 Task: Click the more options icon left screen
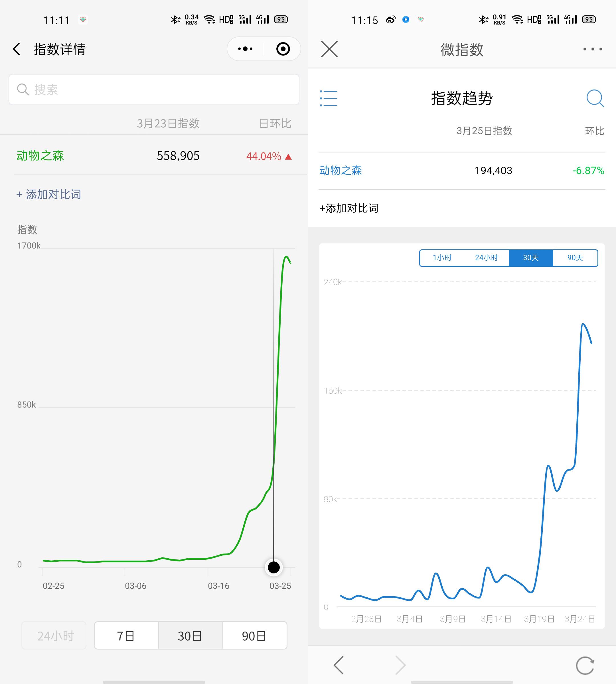point(244,50)
